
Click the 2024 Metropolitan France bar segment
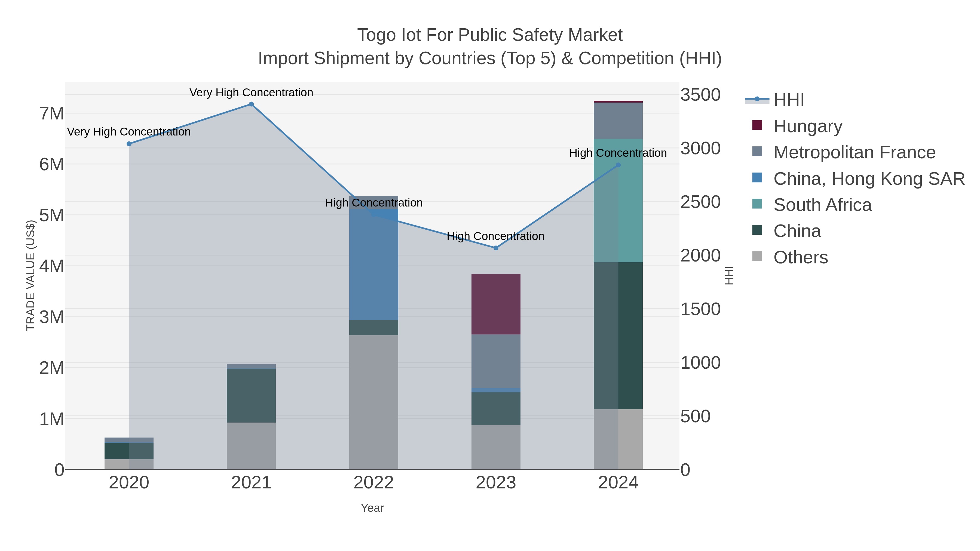pos(618,121)
